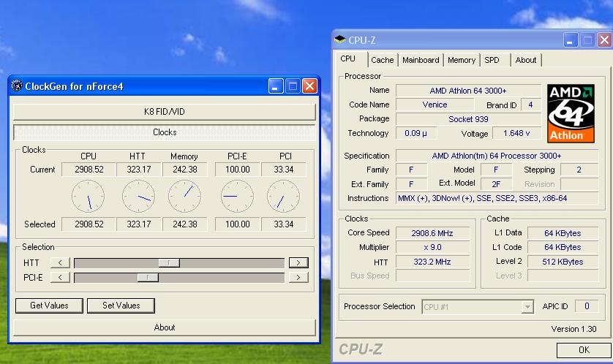Click the Set Values button
The image size is (613, 364).
coord(121,306)
